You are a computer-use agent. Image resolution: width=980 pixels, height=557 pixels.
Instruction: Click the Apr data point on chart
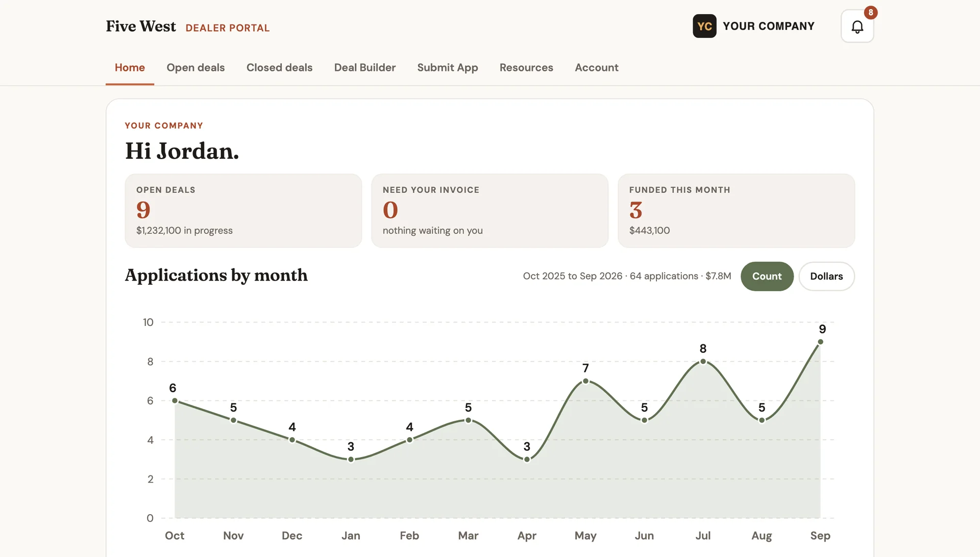click(x=527, y=459)
